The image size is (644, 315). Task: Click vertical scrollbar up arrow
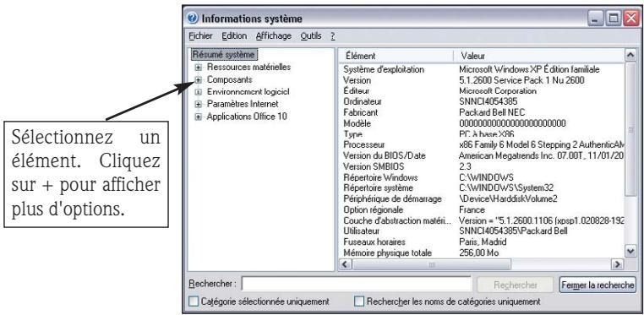pyautogui.click(x=630, y=55)
